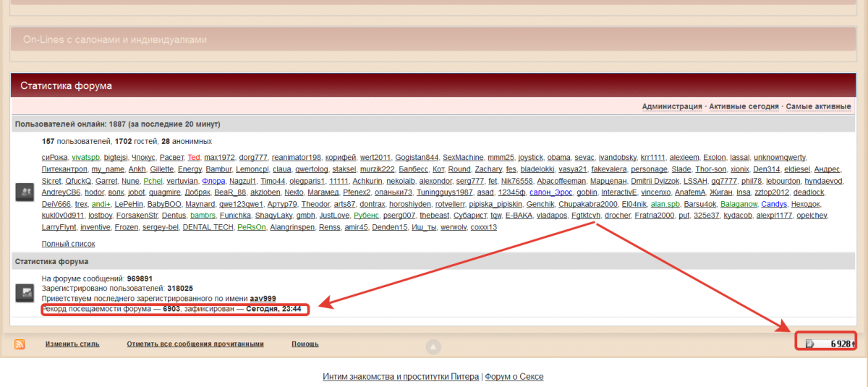The height and width of the screenshot is (387, 868).
Task: Open Активные сегодня users list
Action: [744, 106]
